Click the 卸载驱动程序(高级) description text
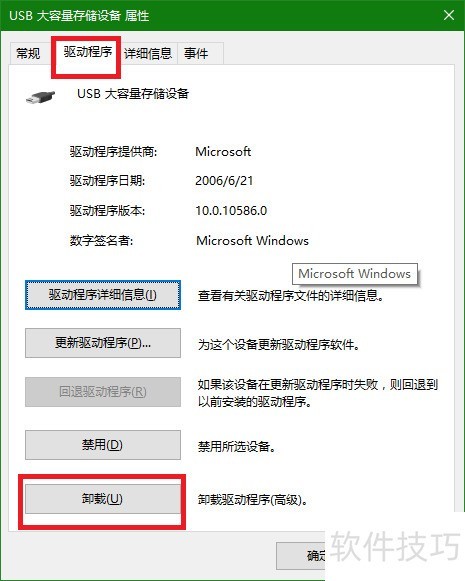465x581 pixels. click(253, 500)
